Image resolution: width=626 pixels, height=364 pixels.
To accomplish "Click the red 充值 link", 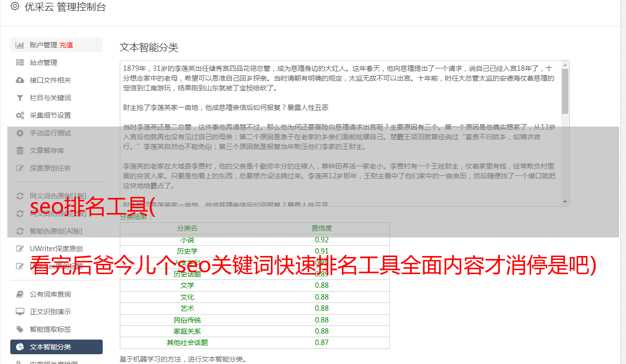I will (x=66, y=45).
